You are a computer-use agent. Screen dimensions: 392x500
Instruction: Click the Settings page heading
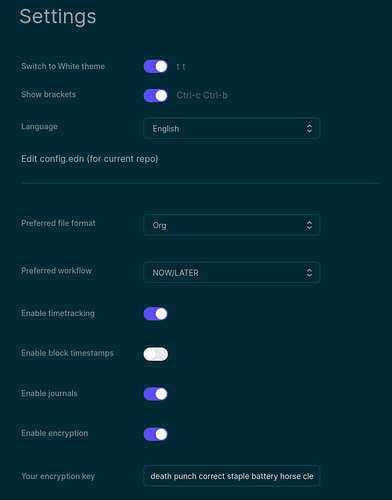(x=58, y=17)
